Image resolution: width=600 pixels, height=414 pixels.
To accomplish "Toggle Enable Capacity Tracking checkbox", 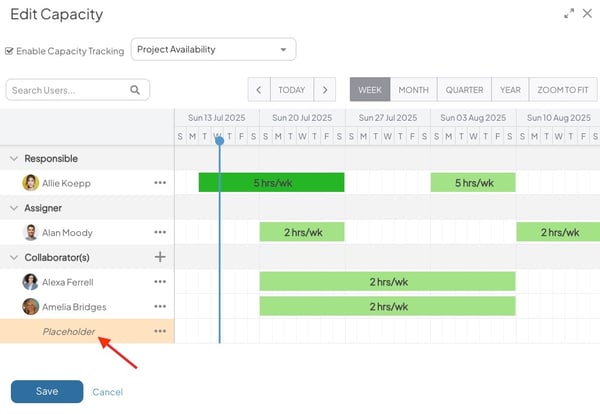I will [x=9, y=51].
